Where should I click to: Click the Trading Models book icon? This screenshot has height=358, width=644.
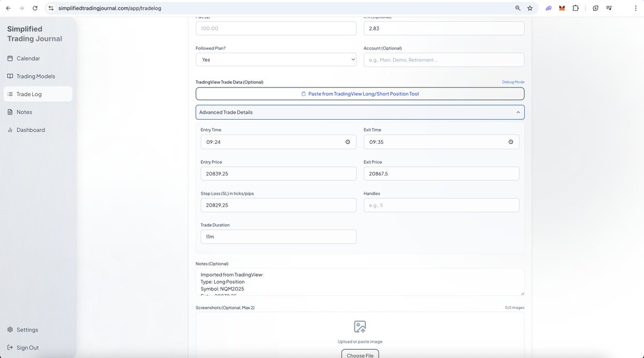tap(10, 76)
